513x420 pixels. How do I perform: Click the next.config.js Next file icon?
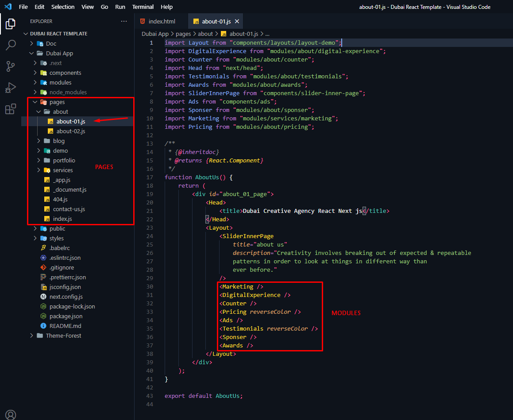[43, 297]
